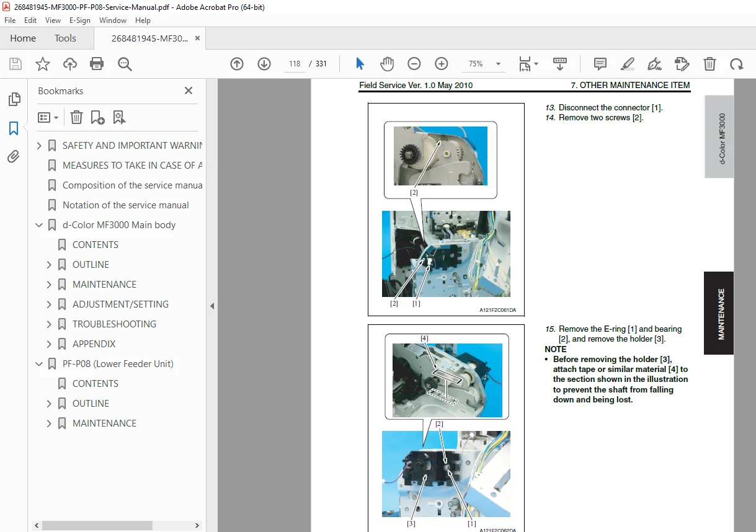The image size is (756, 532).
Task: Delete the page with the toolbar trash icon
Action: (x=709, y=64)
